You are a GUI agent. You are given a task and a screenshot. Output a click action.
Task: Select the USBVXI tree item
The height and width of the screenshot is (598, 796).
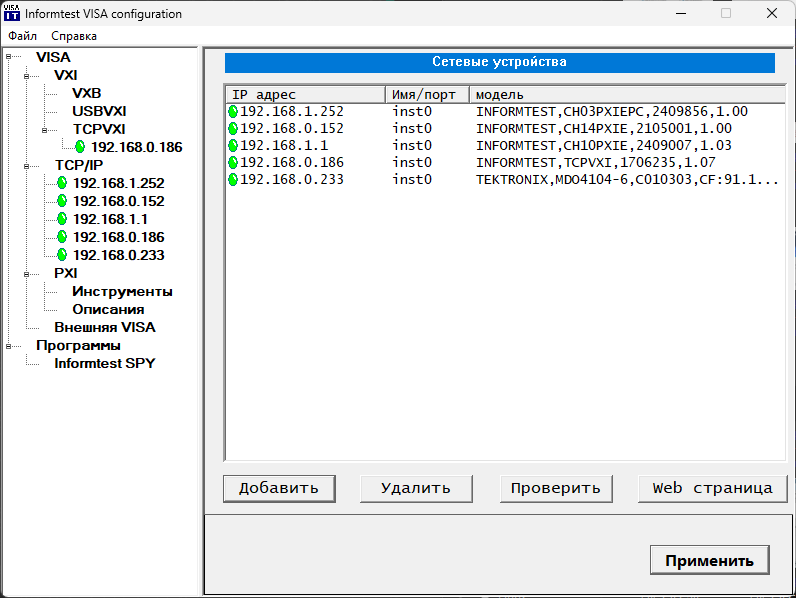pos(99,111)
